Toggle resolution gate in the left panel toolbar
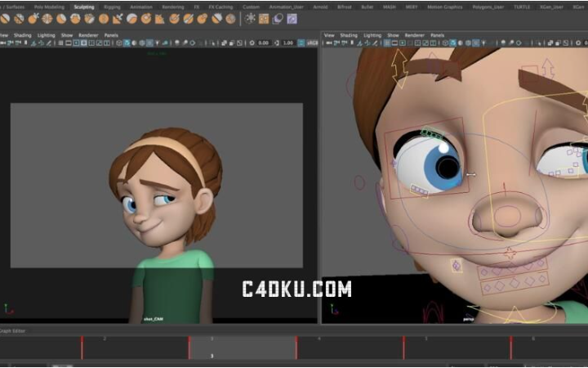Screen dimensions: 588x368 (76, 43)
